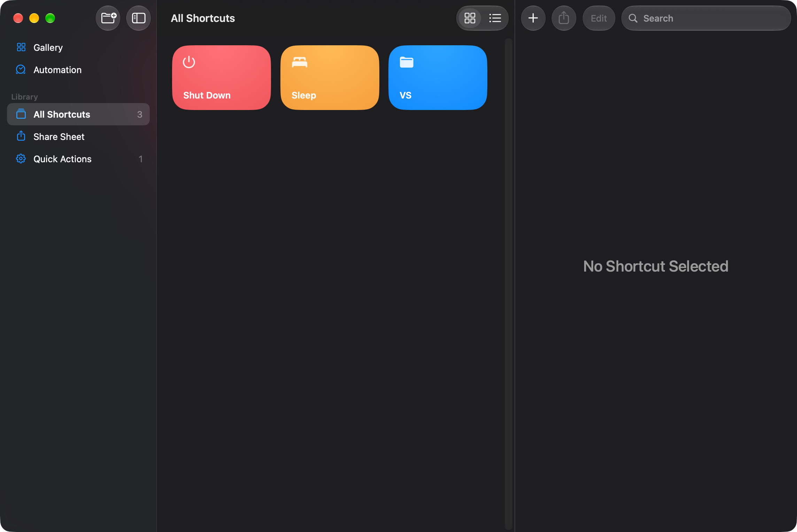
Task: Open Share Sheet in the sidebar
Action: [x=78, y=136]
